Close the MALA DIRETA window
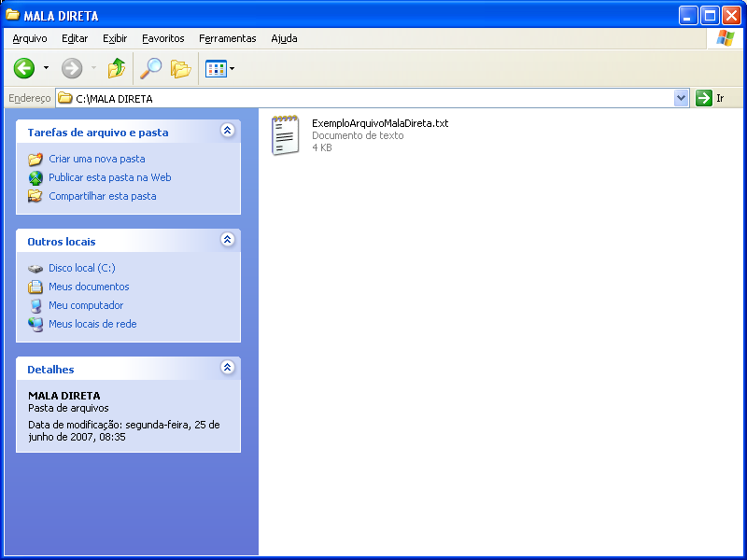Viewport: 747px width, 560px height. click(x=731, y=16)
